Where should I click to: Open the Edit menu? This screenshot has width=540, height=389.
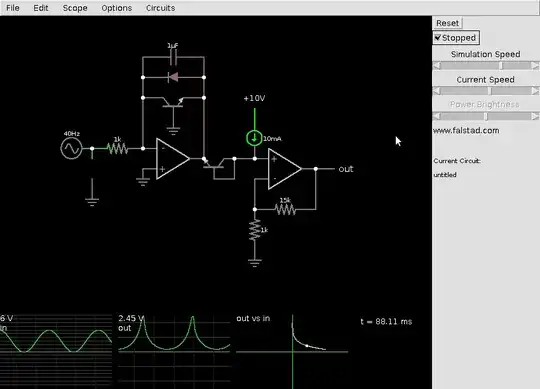41,8
